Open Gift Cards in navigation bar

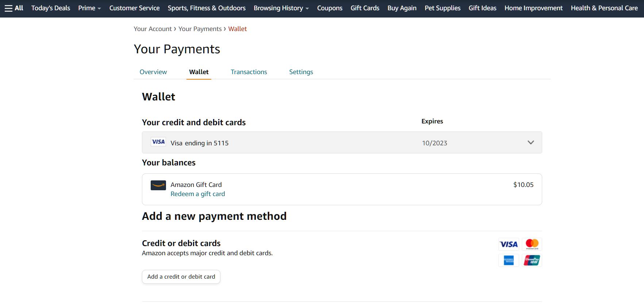coord(365,8)
